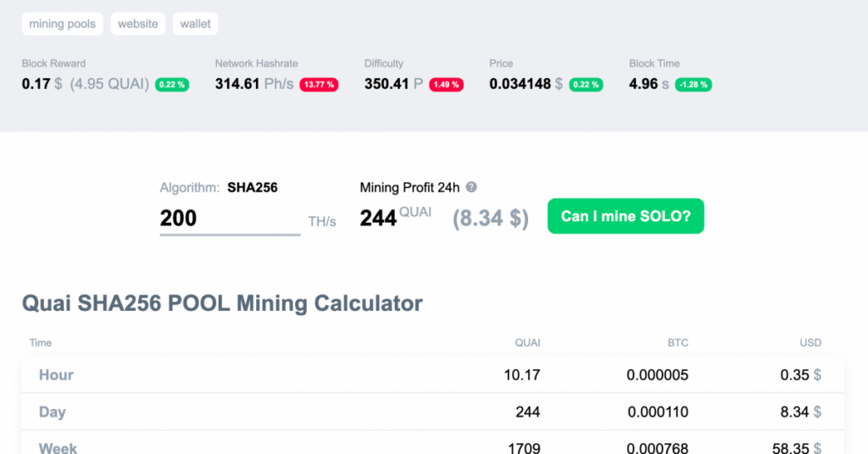Click the QUAI column header
Screen dimensions: 868x454
(527, 343)
